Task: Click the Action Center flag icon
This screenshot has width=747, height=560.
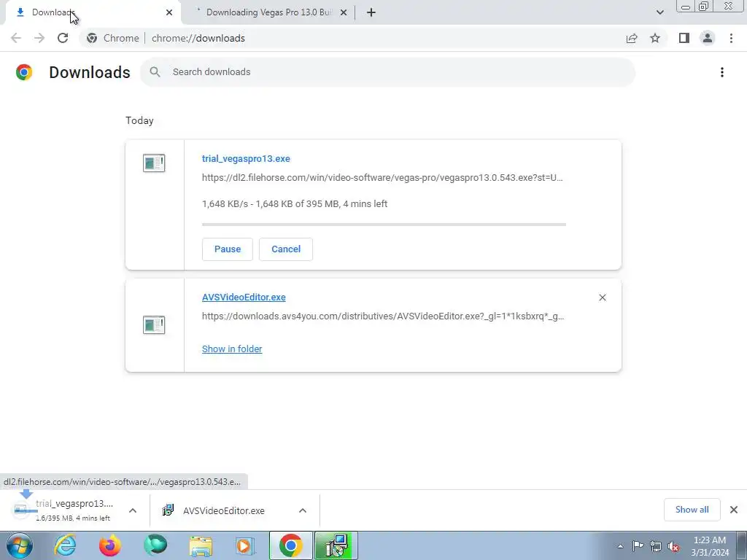Action: tap(638, 546)
